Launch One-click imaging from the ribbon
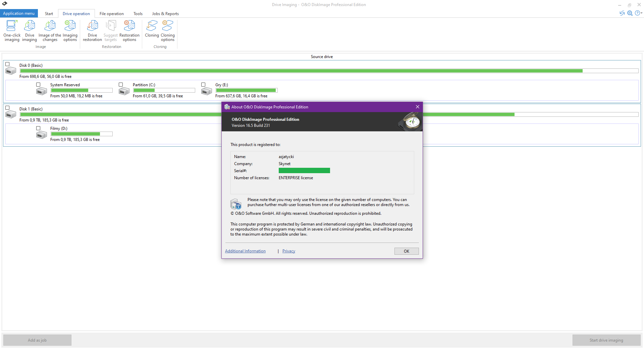 pos(12,31)
